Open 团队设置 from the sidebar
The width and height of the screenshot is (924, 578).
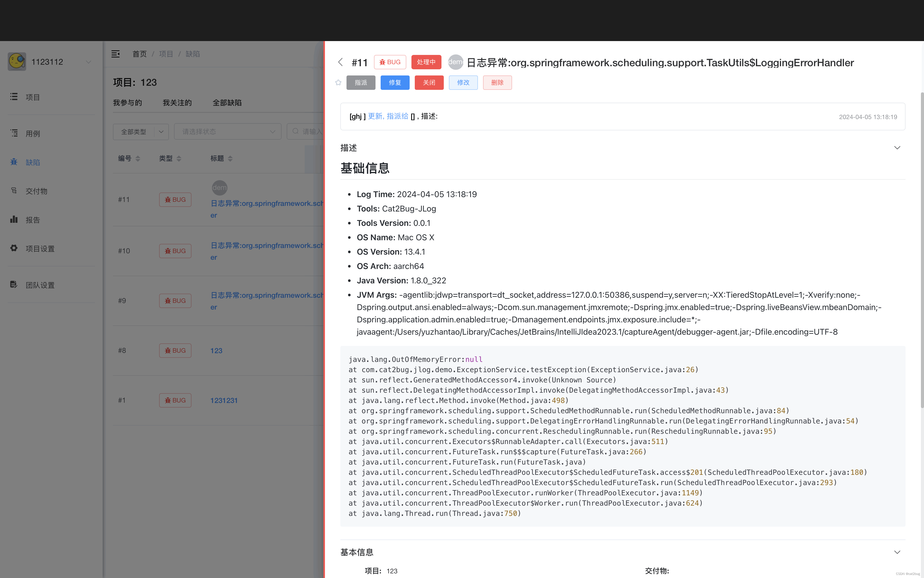[40, 285]
